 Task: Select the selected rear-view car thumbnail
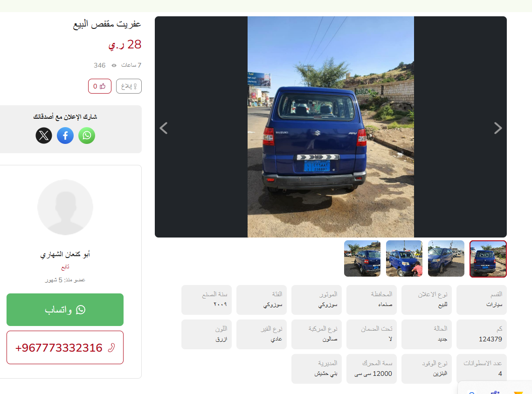click(x=488, y=259)
